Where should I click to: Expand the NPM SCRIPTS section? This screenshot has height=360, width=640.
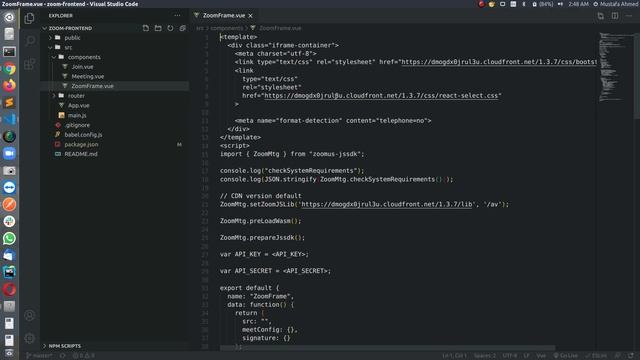click(114, 346)
